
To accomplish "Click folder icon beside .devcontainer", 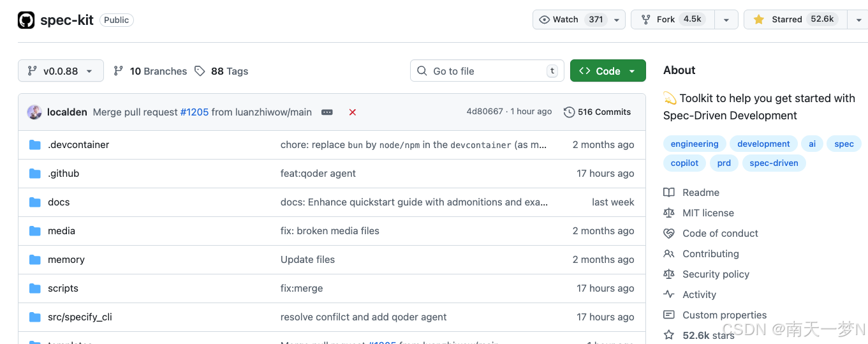I will [x=35, y=145].
